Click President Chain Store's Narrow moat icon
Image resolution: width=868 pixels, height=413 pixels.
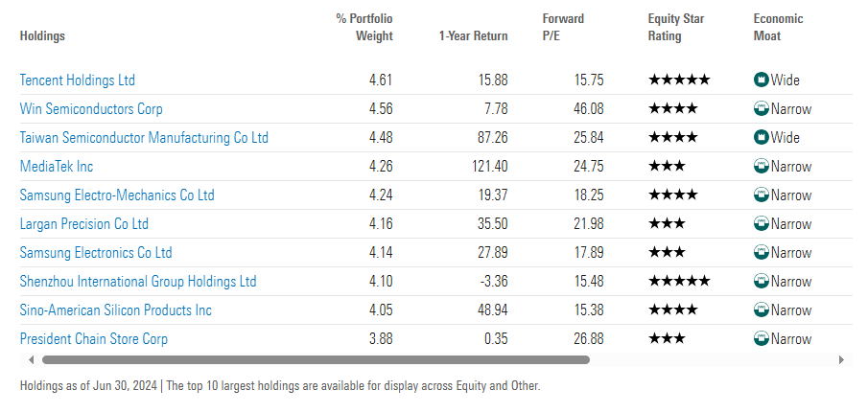click(x=762, y=339)
